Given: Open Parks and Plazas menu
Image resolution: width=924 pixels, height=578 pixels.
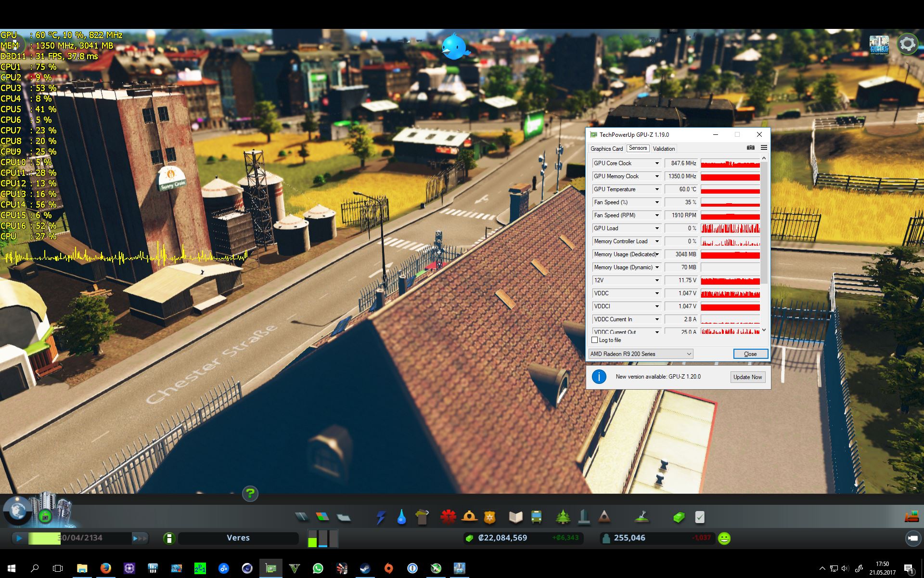Looking at the screenshot, I should 563,518.
